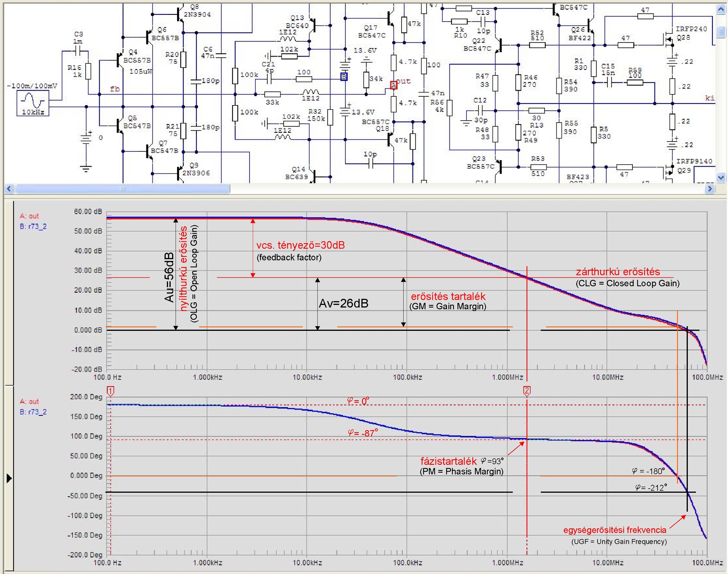
Task: Select the 'A: out' trace label in the phase plot
Action: (x=29, y=401)
